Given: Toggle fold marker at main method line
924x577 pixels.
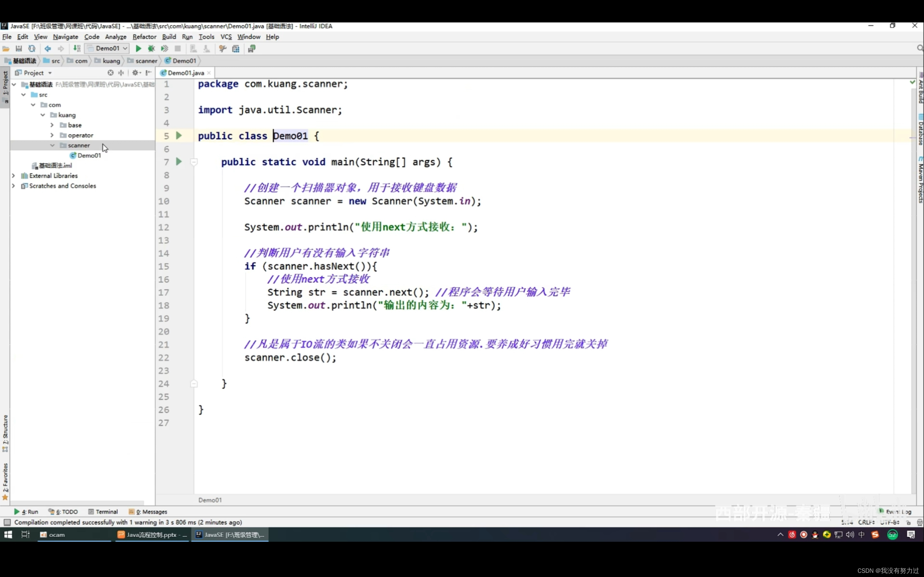Looking at the screenshot, I should [x=194, y=162].
